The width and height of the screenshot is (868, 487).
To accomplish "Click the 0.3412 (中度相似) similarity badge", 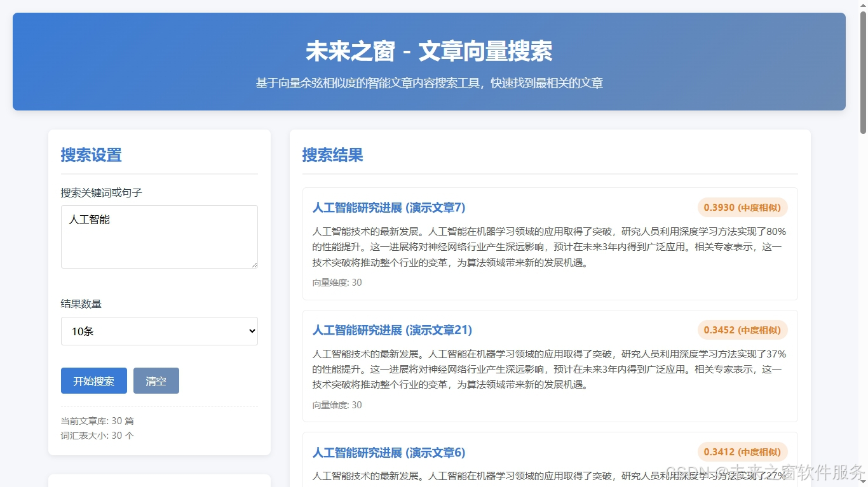I will click(742, 452).
